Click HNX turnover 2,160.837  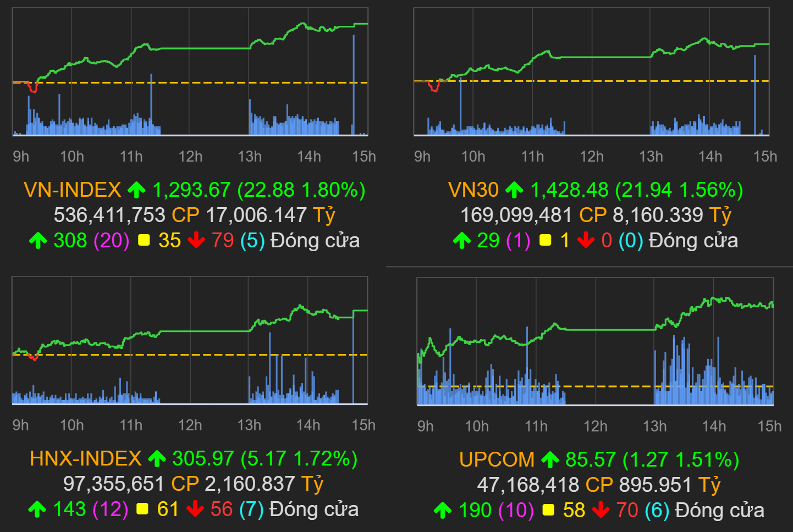(250, 484)
